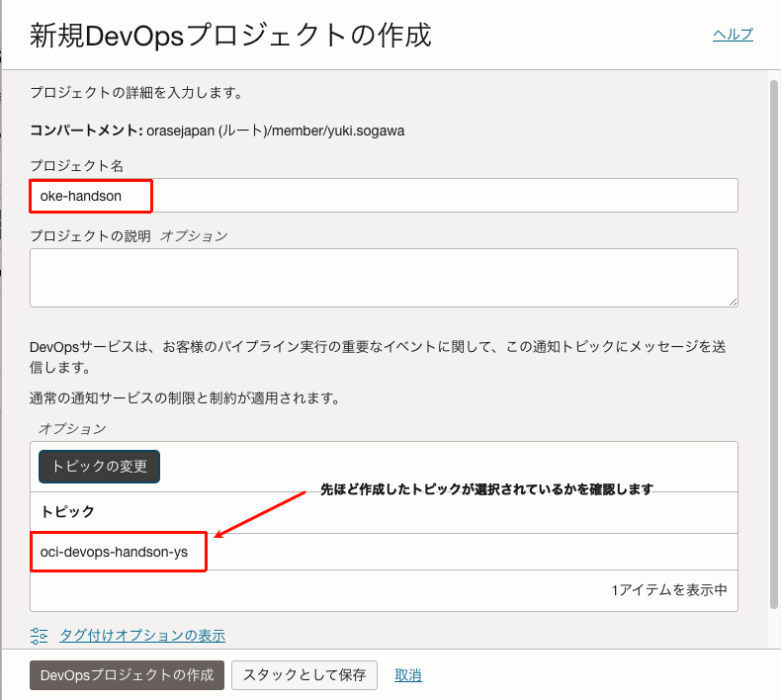The image size is (781, 700).
Task: Expand タグ付けオプションの表示
Action: coord(142,635)
